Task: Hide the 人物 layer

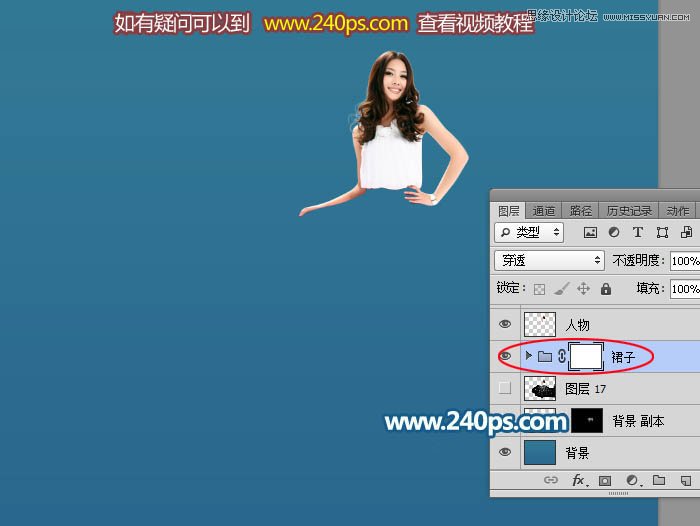Action: click(x=505, y=324)
